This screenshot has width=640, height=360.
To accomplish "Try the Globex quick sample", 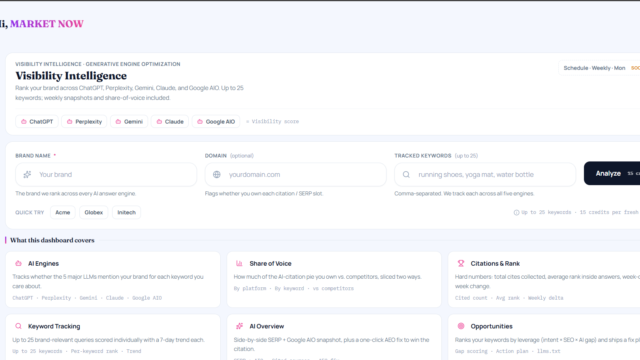I will tap(93, 213).
